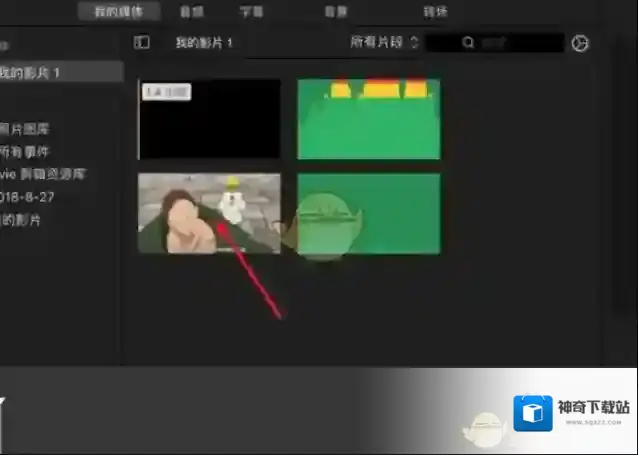Open the browser appearance settings icon
Screen dimensions: 638x455
[x=580, y=44]
